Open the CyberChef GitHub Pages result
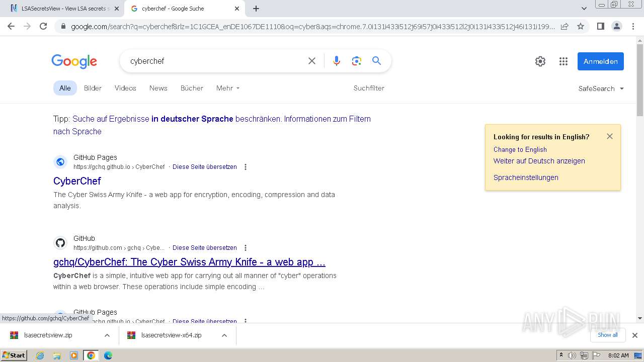 [77, 181]
